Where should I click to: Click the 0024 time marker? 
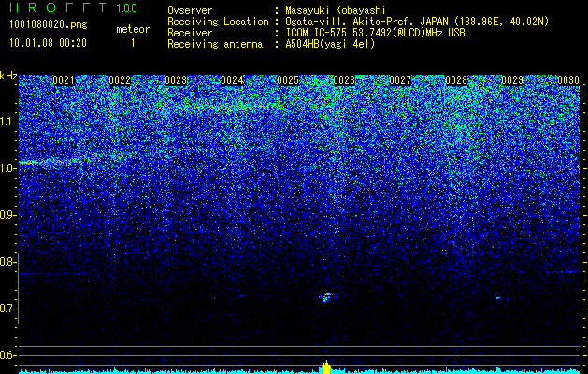[232, 80]
